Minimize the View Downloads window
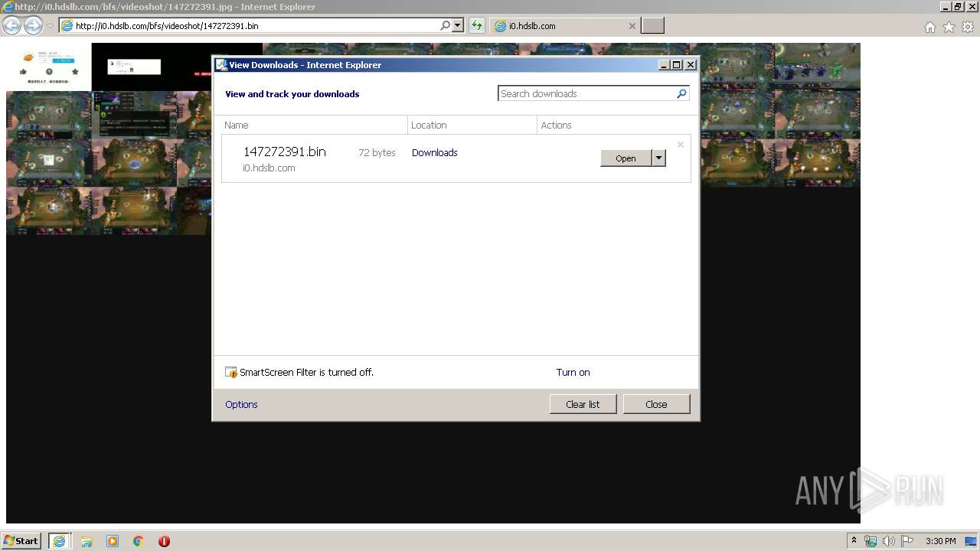This screenshot has height=551, width=980. pyautogui.click(x=664, y=65)
